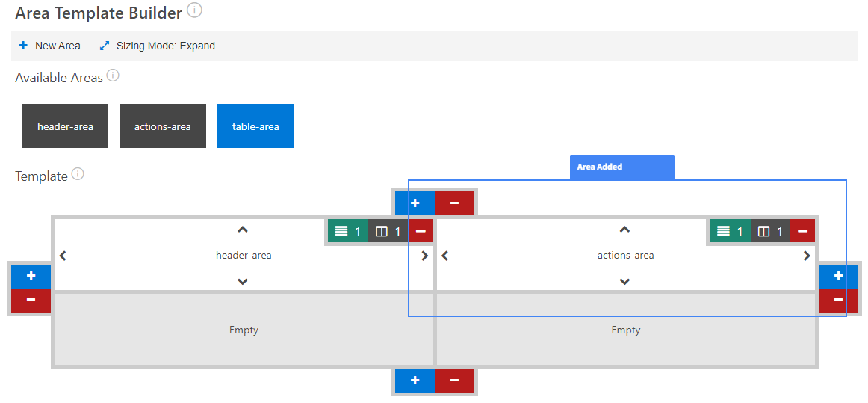Click the info icon next to Available Areas
The height and width of the screenshot is (403, 868).
(x=113, y=76)
